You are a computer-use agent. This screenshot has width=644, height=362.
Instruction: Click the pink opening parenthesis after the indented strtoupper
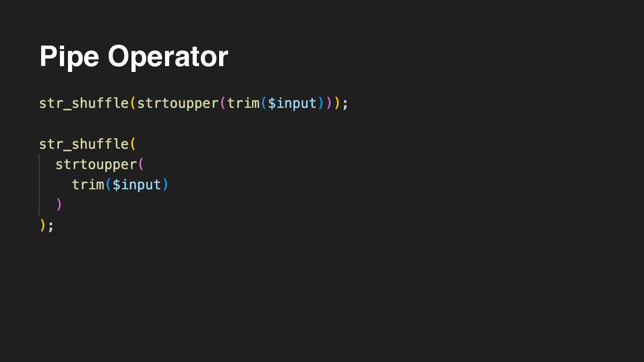[141, 164]
